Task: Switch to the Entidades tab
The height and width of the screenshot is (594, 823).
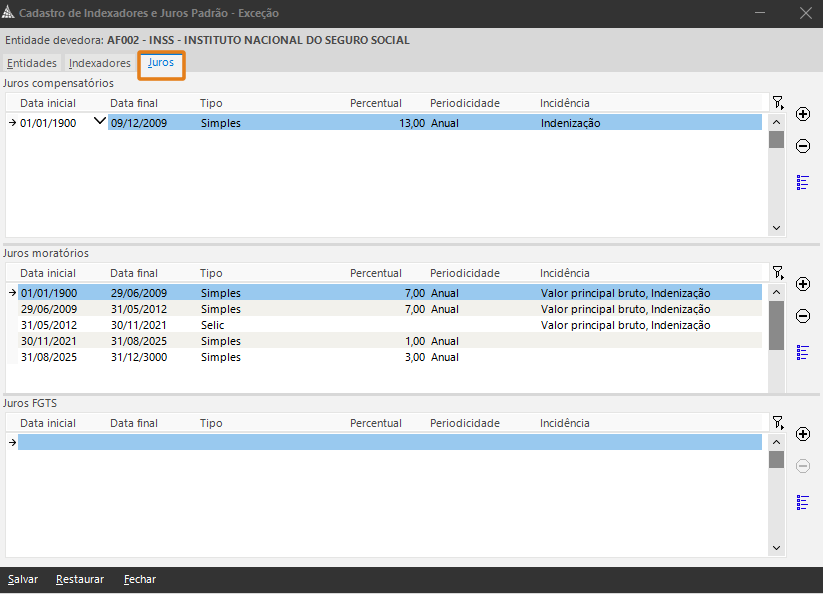Action: pos(32,63)
